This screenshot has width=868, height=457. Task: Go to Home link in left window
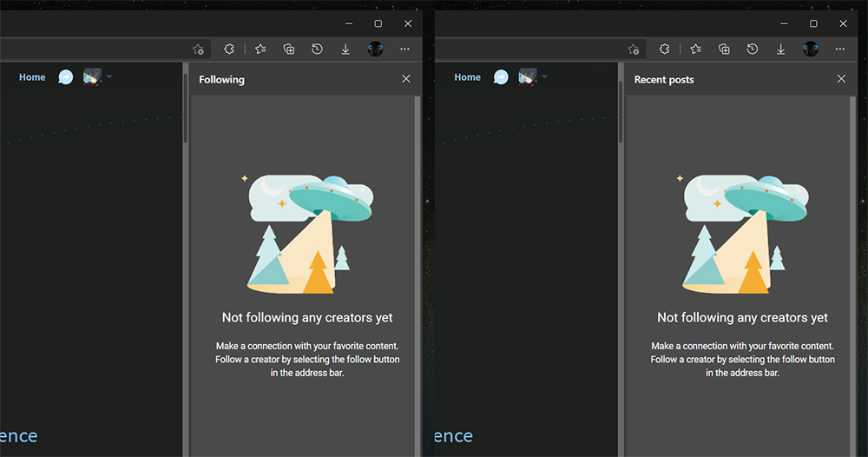(x=32, y=77)
